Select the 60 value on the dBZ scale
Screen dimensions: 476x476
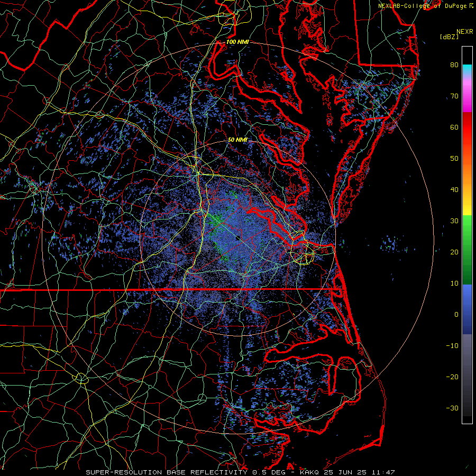[x=454, y=127]
